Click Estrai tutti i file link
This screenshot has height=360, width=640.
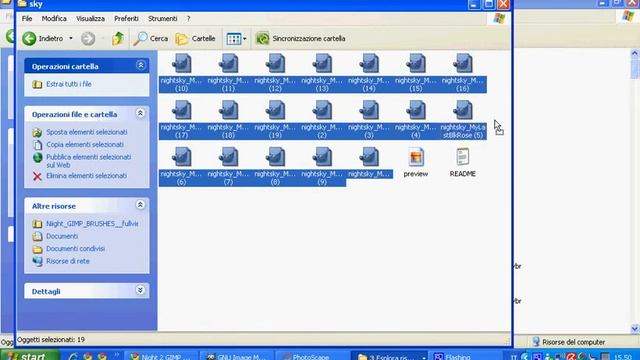point(69,84)
